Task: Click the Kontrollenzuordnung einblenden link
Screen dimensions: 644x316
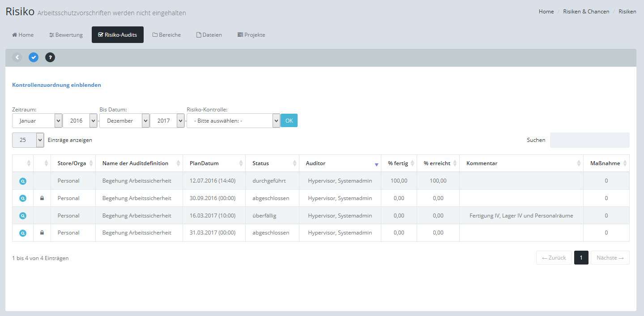Action: (x=56, y=85)
